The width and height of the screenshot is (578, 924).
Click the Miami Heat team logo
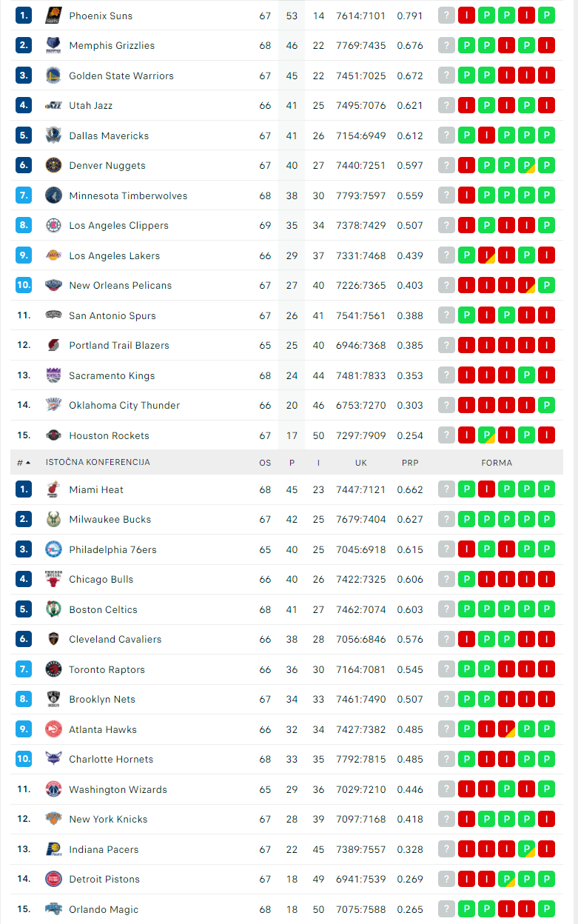click(x=53, y=489)
